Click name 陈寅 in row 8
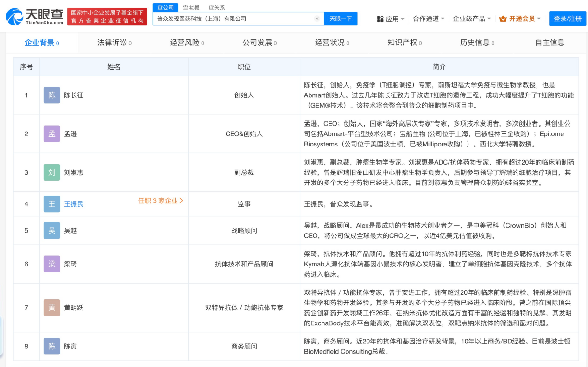This screenshot has width=588, height=367. (70, 346)
